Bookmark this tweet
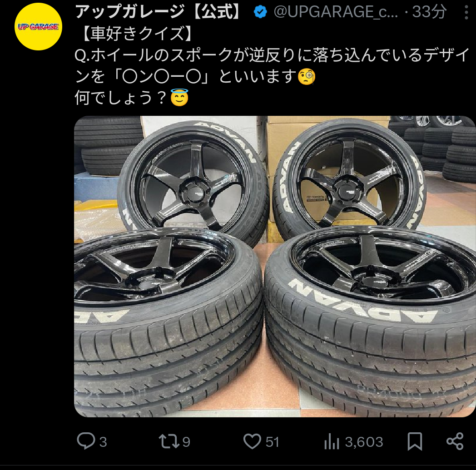476x470 pixels. 415,441
